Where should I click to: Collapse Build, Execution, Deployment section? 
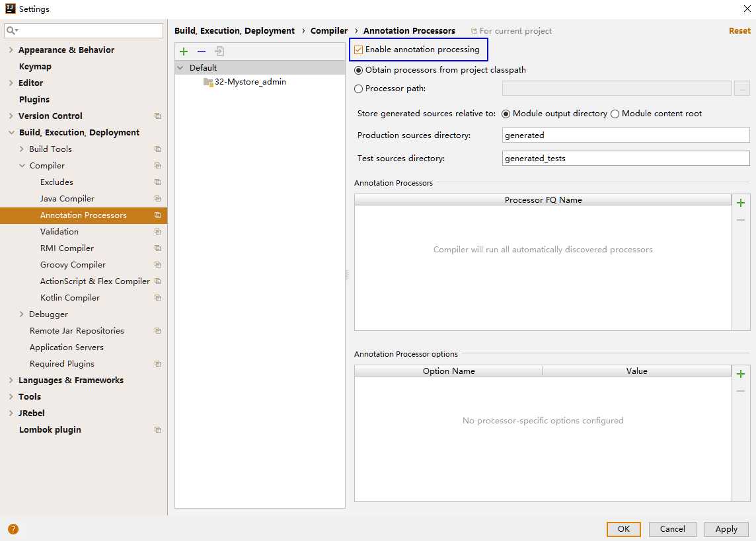pos(11,133)
